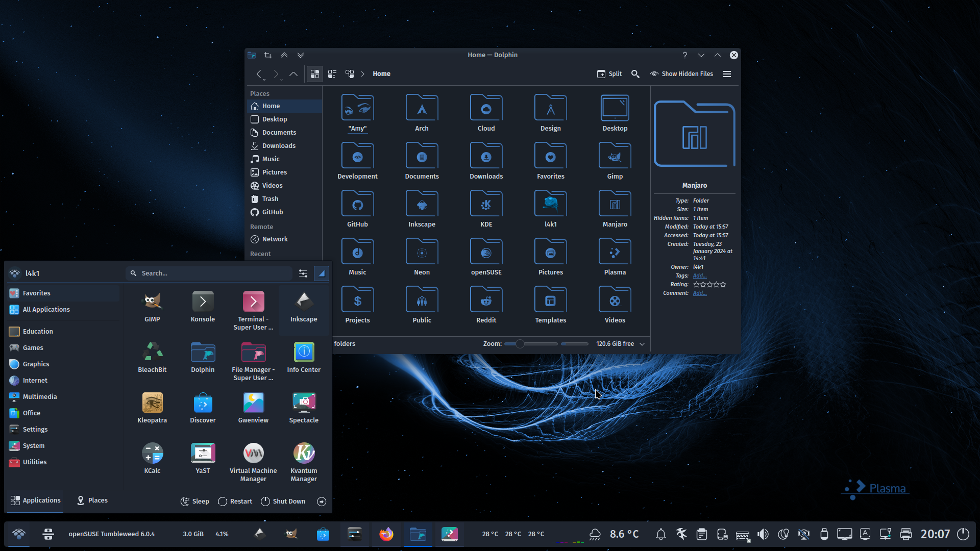Select the Graphics category
The height and width of the screenshot is (551, 980).
click(64, 364)
